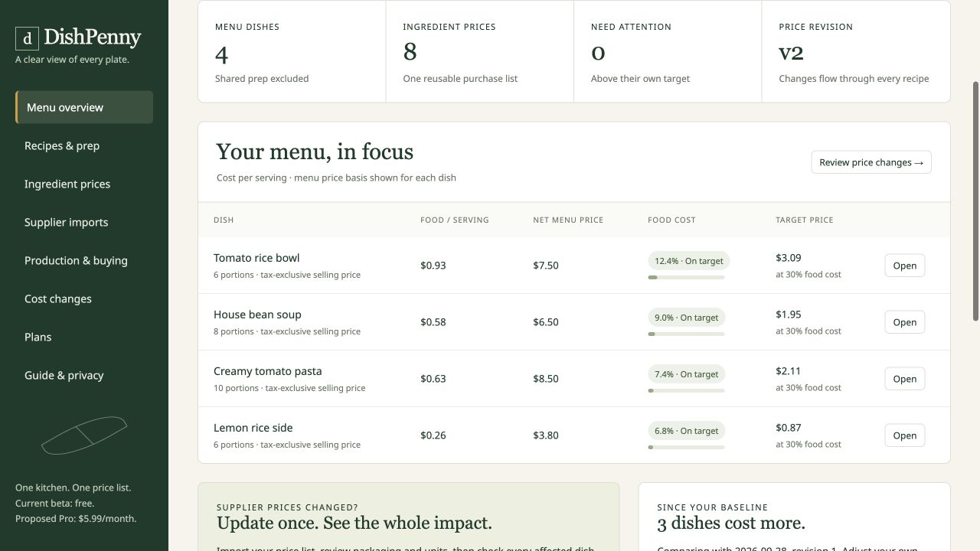The height and width of the screenshot is (551, 980).
Task: Click the plate sketch illustration in sidebar
Action: pyautogui.click(x=84, y=435)
